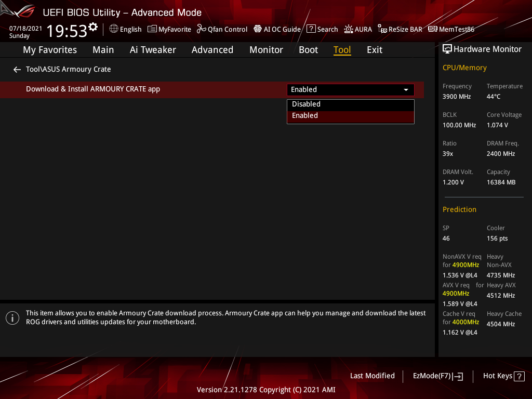The image size is (532, 399).
Task: Open AURA lighting settings
Action: tap(358, 29)
